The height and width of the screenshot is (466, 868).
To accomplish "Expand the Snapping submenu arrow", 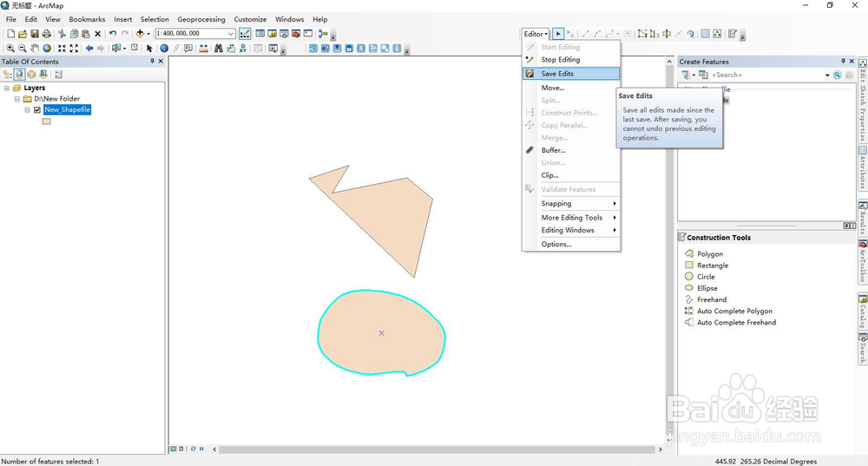I will point(615,204).
